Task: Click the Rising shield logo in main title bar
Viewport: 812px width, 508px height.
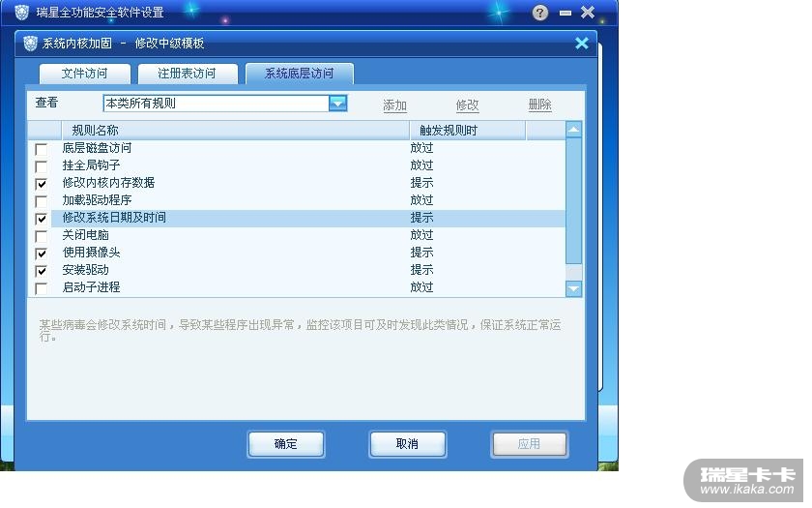Action: point(21,12)
